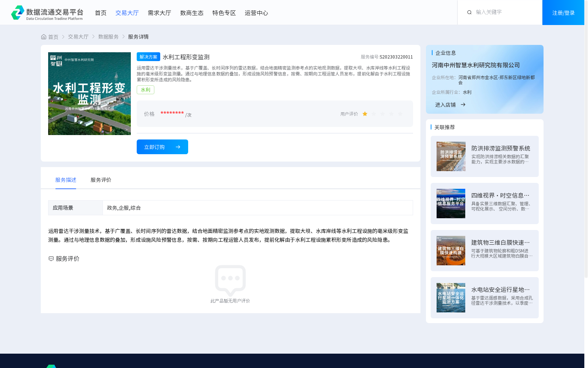Screen dimensions: 588x368
Task: Click service number S202303220011
Action: [396, 57]
